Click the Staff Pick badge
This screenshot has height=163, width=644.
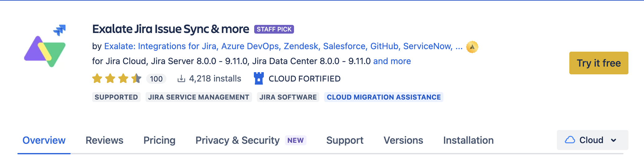[x=274, y=29]
